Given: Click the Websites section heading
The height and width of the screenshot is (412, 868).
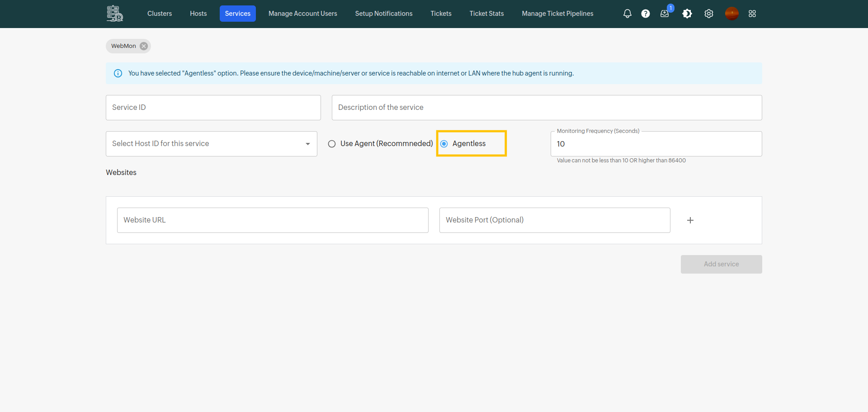Looking at the screenshot, I should click(121, 172).
